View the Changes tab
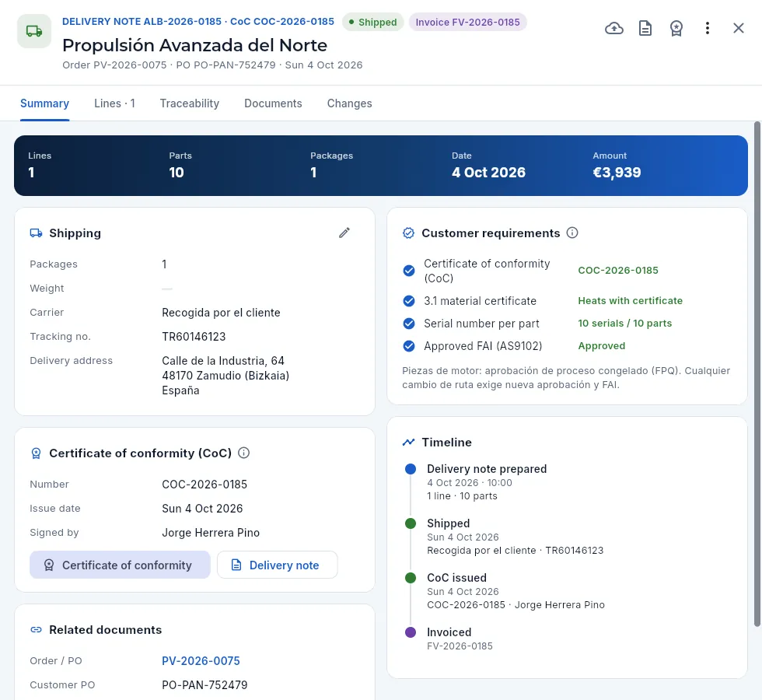762x700 pixels. pyautogui.click(x=349, y=103)
